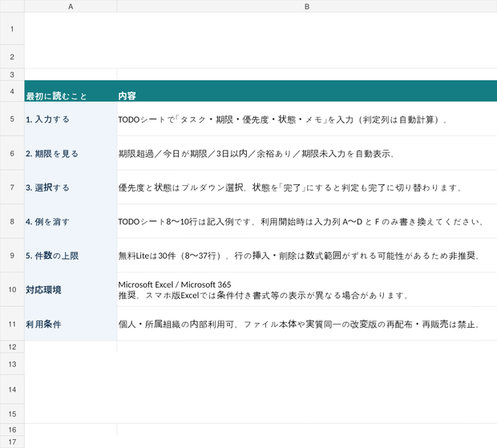Select row 6 header
This screenshot has height=448, width=497.
(x=12, y=153)
